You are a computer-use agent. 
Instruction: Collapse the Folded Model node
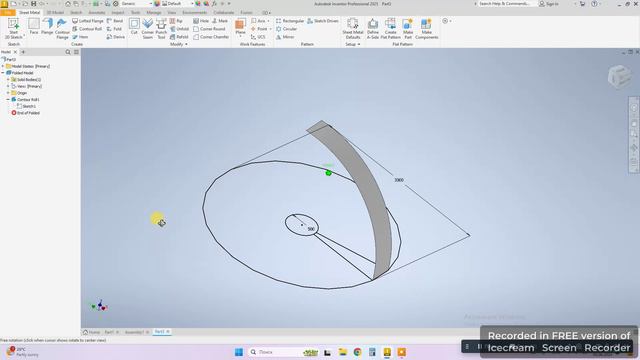3,73
